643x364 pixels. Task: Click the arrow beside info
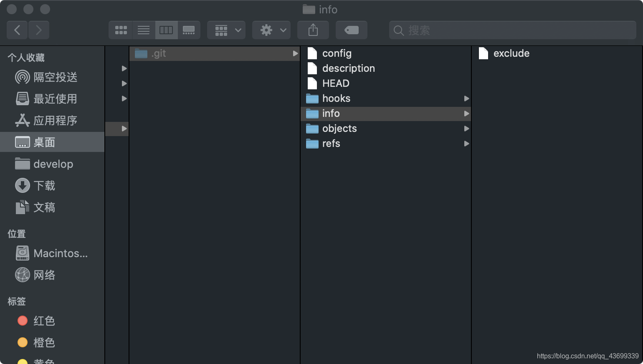click(x=466, y=114)
